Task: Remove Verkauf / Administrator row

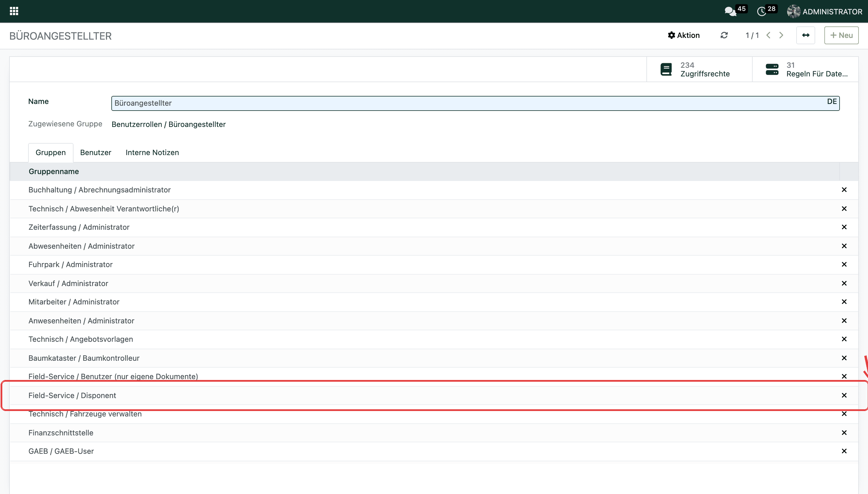Action: (x=844, y=283)
